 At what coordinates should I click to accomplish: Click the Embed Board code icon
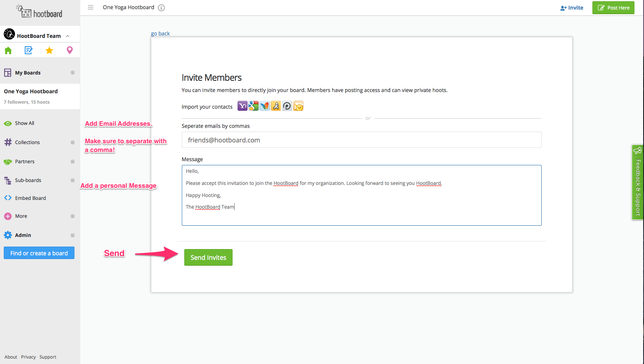(x=7, y=198)
